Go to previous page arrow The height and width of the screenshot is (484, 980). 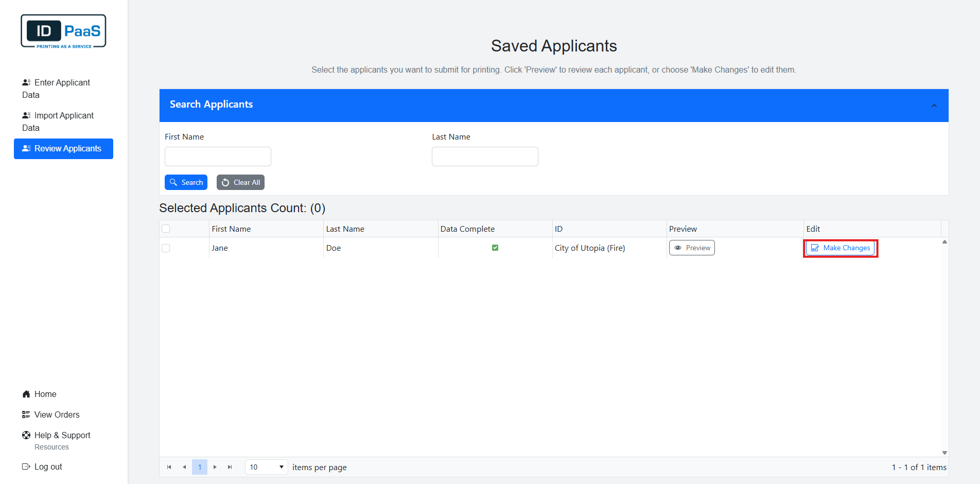(184, 467)
